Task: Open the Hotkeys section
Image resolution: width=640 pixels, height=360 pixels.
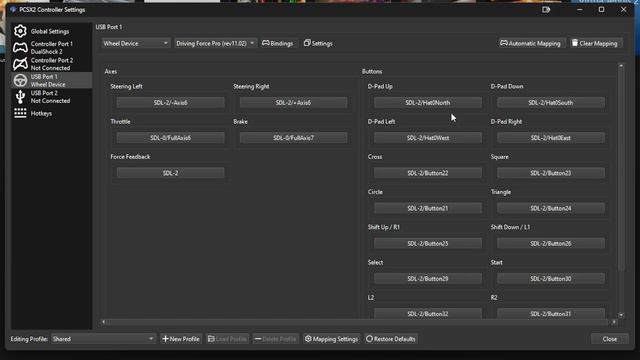Action: [x=51, y=113]
